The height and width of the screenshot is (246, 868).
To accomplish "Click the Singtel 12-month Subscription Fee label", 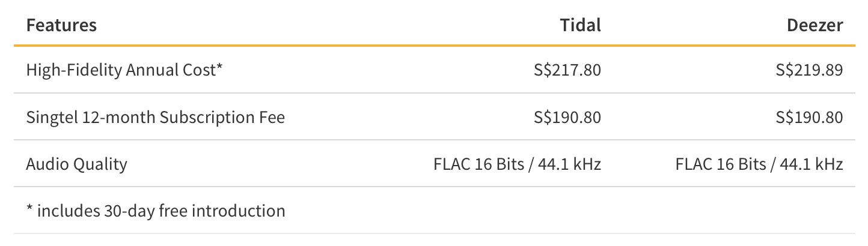I will pos(155,117).
